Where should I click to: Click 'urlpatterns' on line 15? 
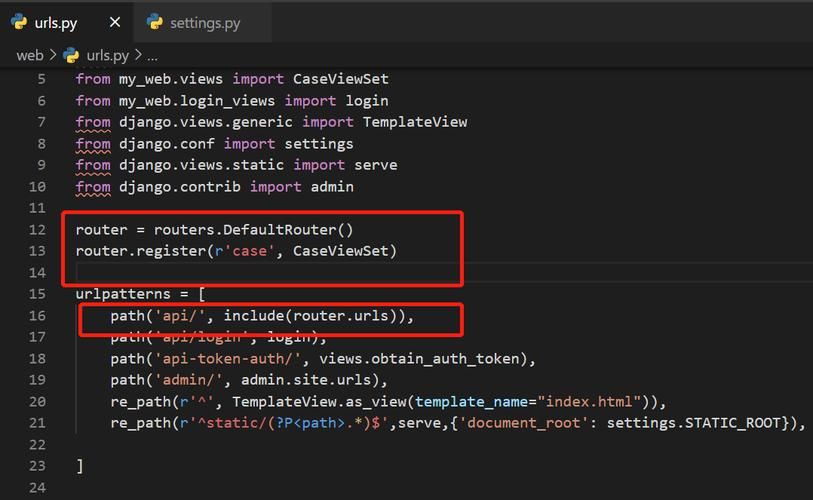coord(123,294)
